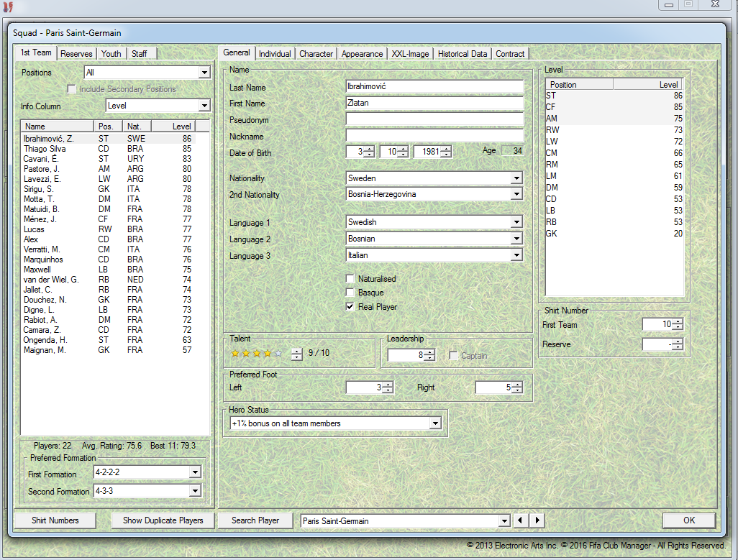
Task: Open the Language 3 dropdown
Action: 516,255
